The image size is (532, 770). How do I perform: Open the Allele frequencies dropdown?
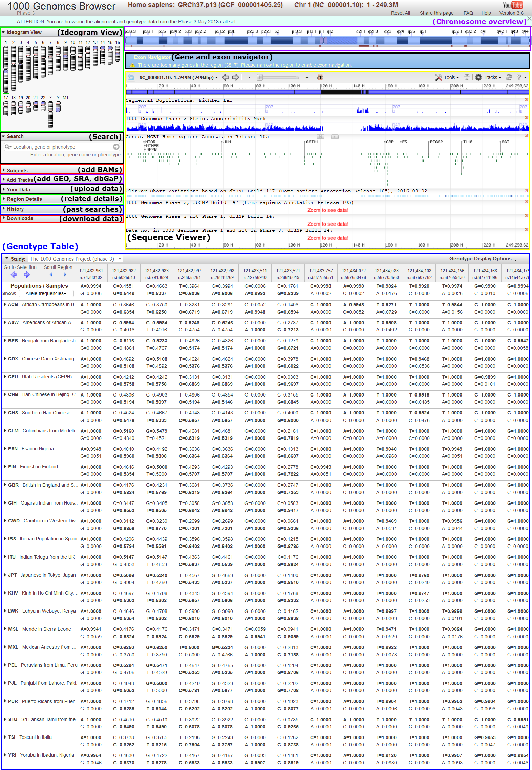click(46, 293)
